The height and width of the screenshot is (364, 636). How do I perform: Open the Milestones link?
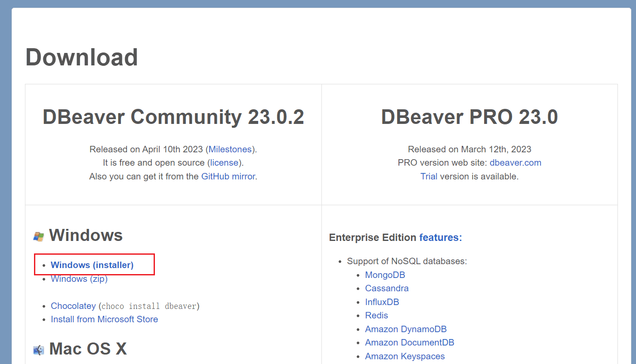(230, 149)
